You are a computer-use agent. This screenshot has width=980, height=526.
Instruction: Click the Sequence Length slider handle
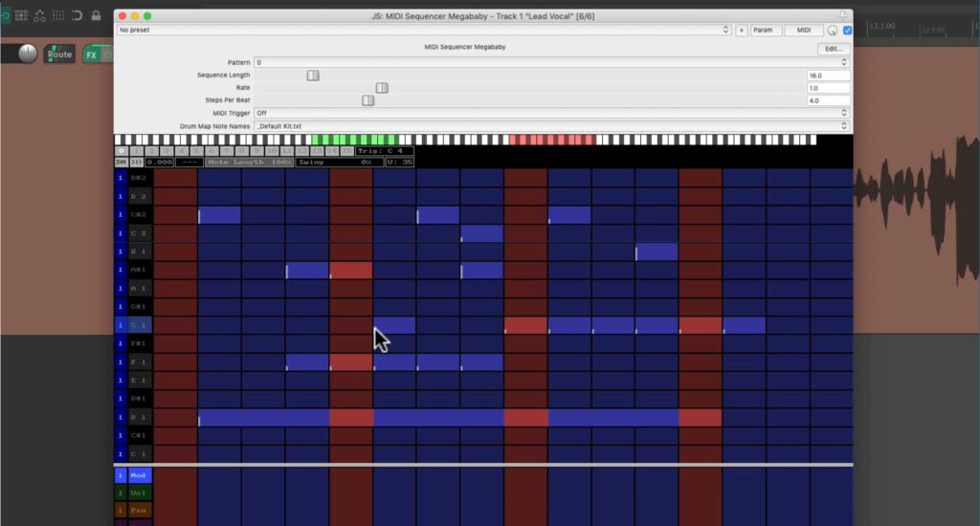pyautogui.click(x=313, y=76)
